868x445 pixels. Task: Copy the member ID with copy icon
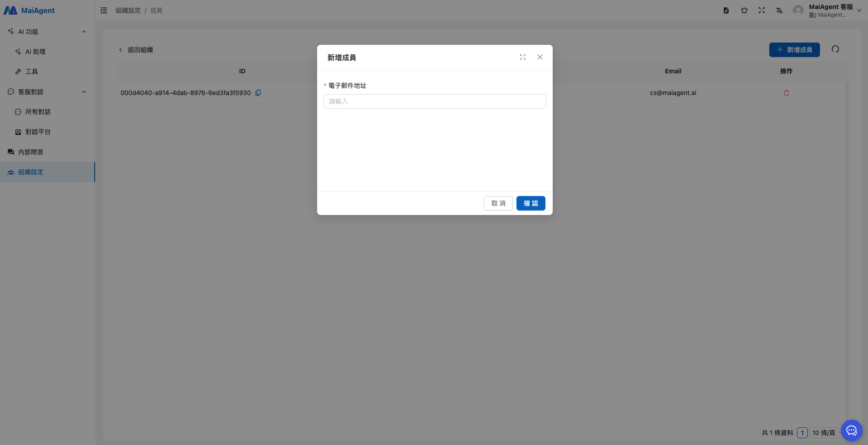click(x=258, y=93)
